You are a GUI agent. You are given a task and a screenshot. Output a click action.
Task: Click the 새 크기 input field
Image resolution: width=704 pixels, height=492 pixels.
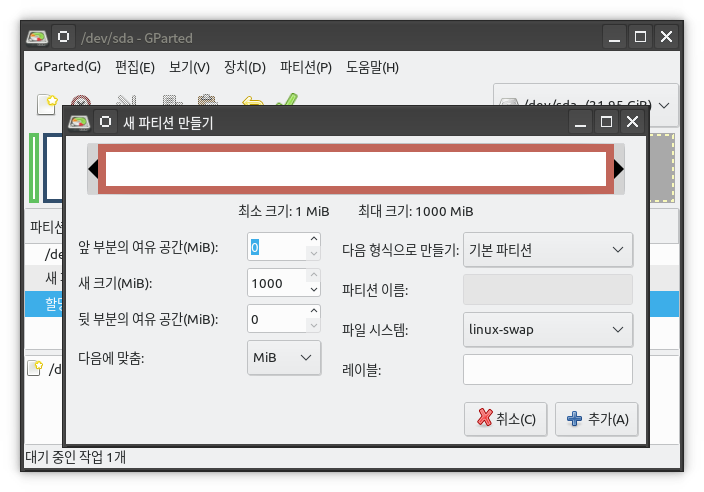tap(277, 283)
